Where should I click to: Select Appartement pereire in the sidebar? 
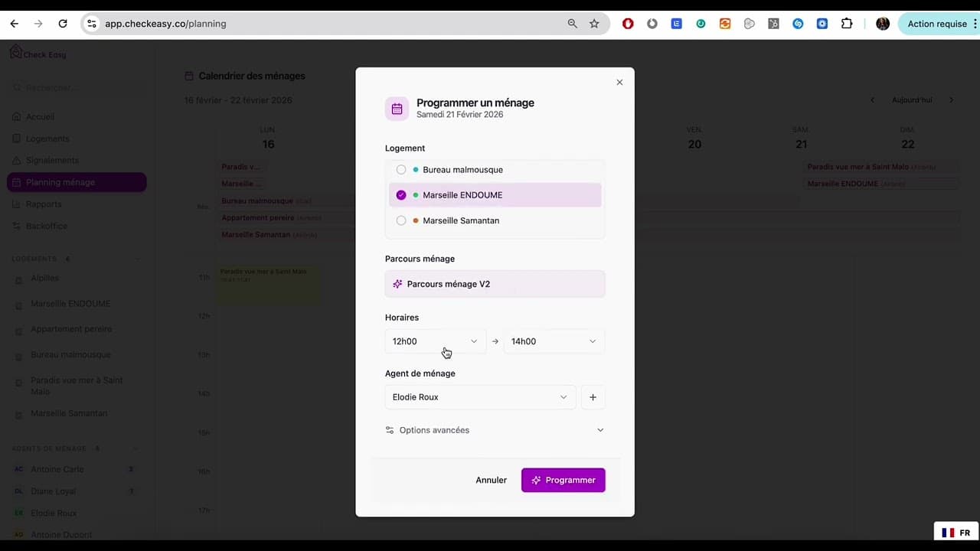pyautogui.click(x=71, y=329)
